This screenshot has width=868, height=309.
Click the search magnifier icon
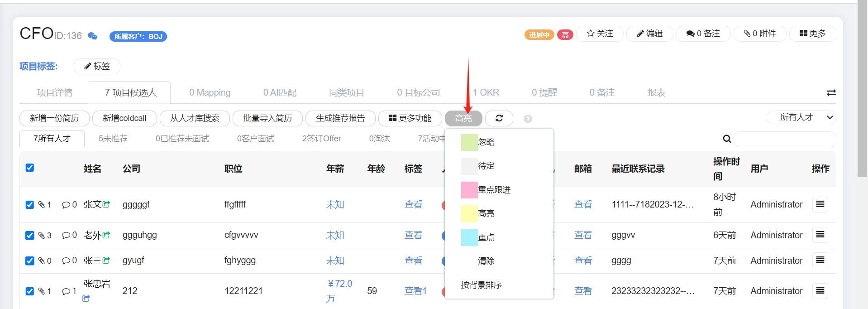727,139
